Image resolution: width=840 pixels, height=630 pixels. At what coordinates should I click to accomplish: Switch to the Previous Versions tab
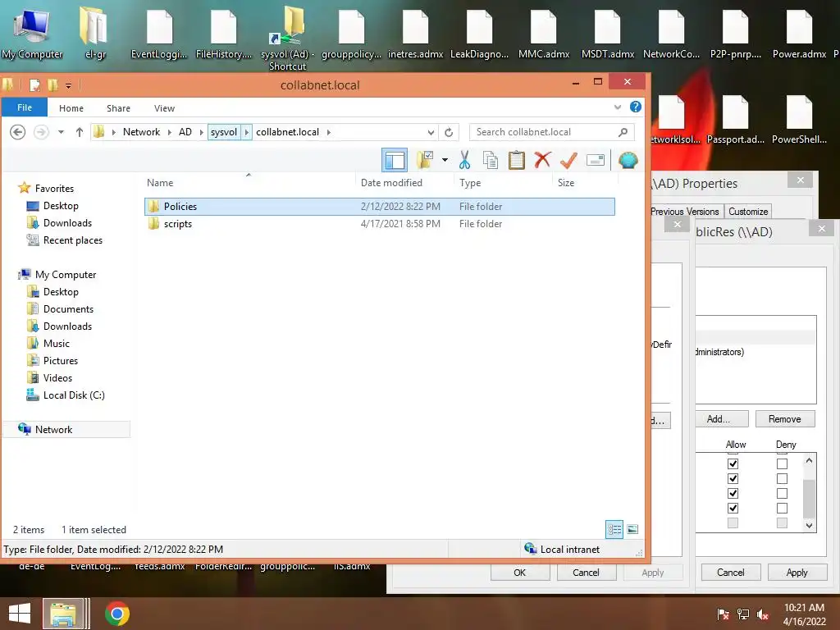point(685,212)
